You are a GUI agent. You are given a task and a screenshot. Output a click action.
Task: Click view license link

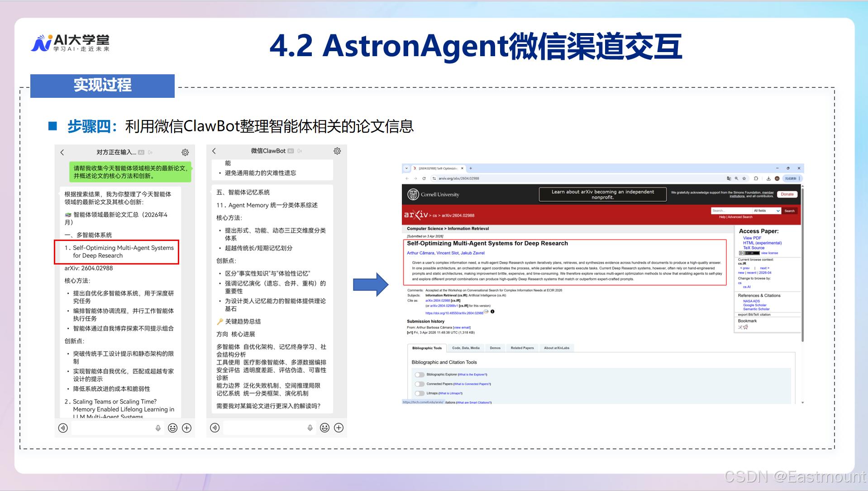pyautogui.click(x=769, y=253)
